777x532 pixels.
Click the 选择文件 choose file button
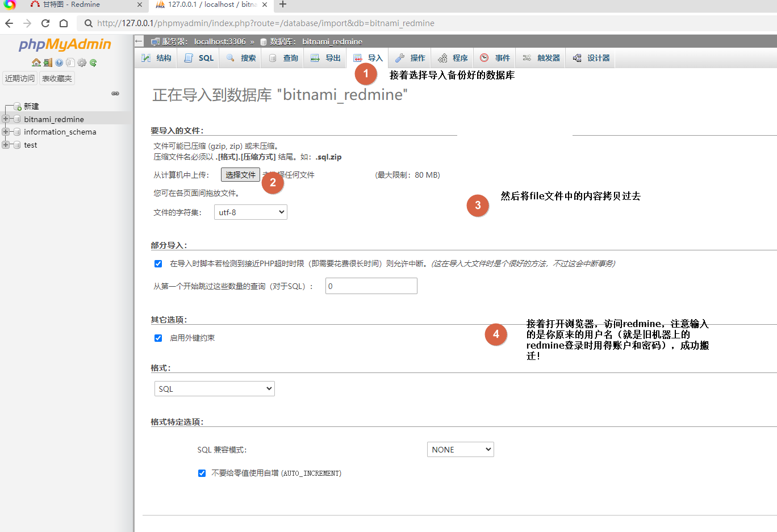240,175
